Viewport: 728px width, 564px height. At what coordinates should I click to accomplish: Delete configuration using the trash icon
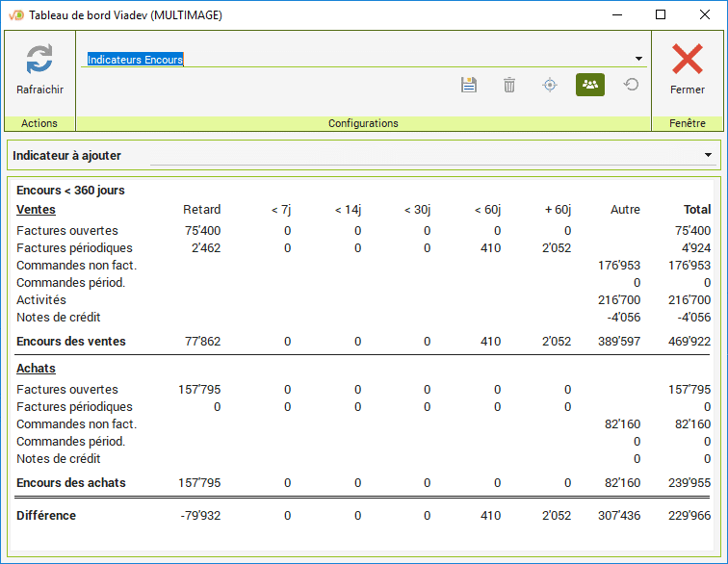(509, 85)
